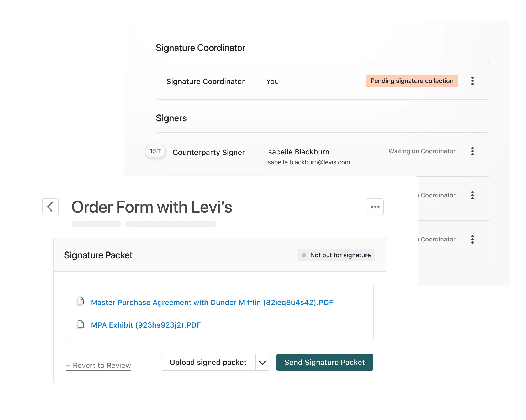The image size is (526, 420).
Task: Open kebab menu of third Waiting on Coordinator signer
Action: tap(472, 239)
